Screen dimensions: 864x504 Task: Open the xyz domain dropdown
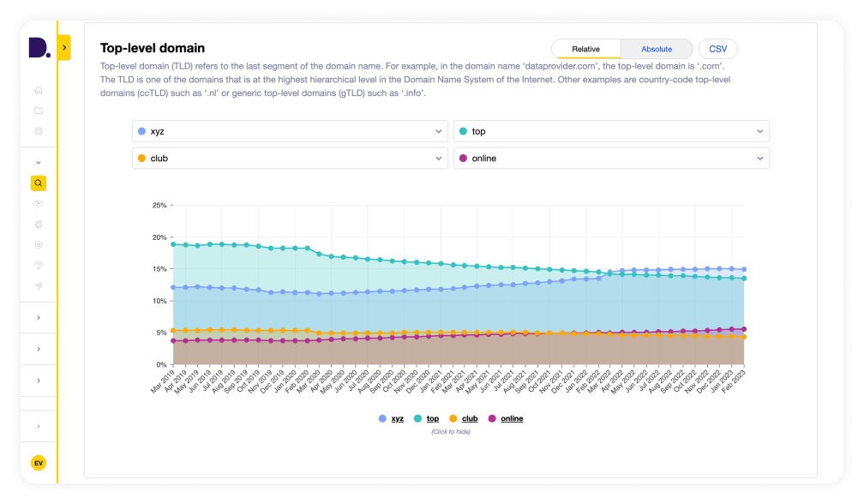click(290, 131)
